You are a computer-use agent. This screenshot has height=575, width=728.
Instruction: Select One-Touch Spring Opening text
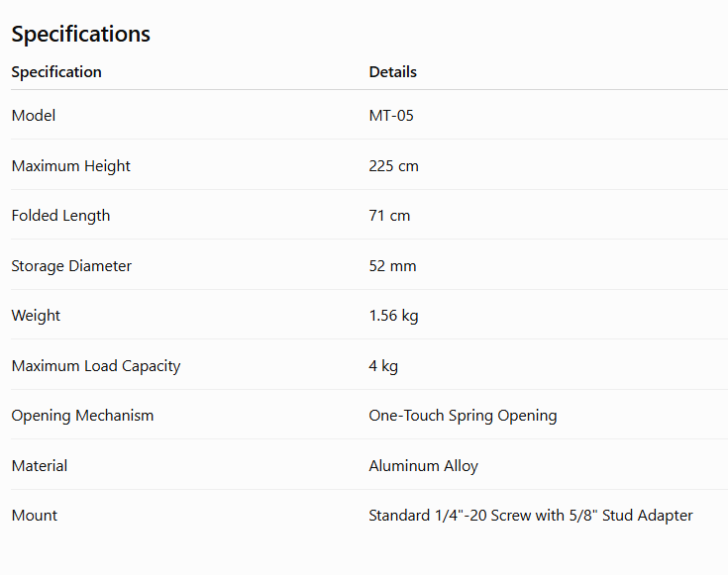[x=463, y=416]
